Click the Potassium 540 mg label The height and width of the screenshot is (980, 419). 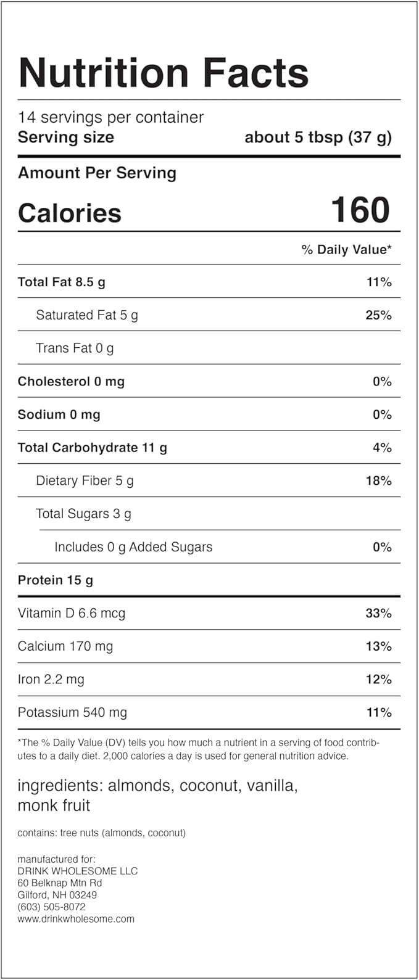click(x=72, y=713)
